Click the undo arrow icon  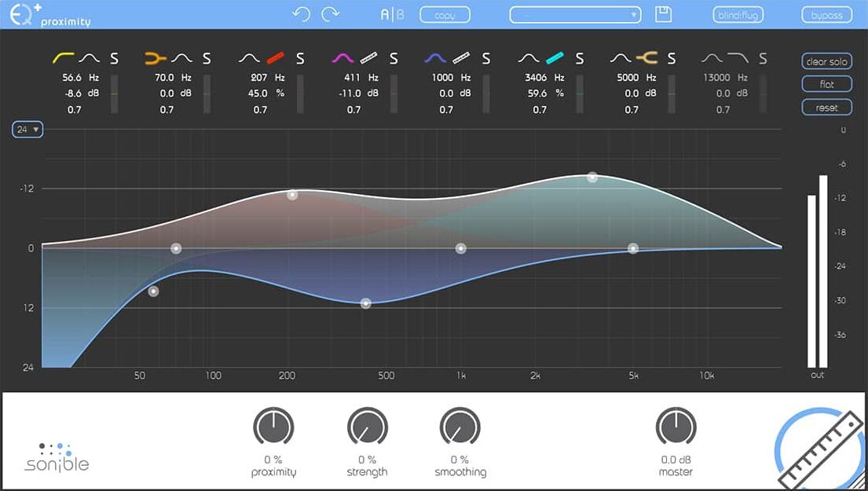301,15
